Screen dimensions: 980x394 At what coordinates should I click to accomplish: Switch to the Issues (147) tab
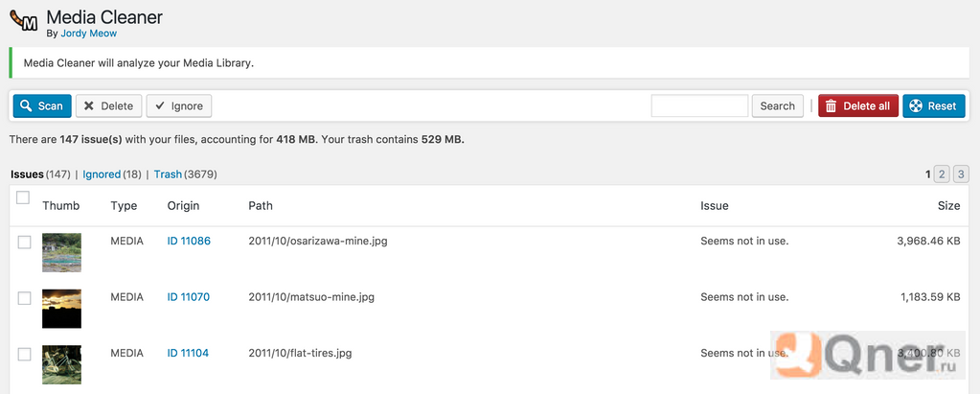pyautogui.click(x=40, y=174)
